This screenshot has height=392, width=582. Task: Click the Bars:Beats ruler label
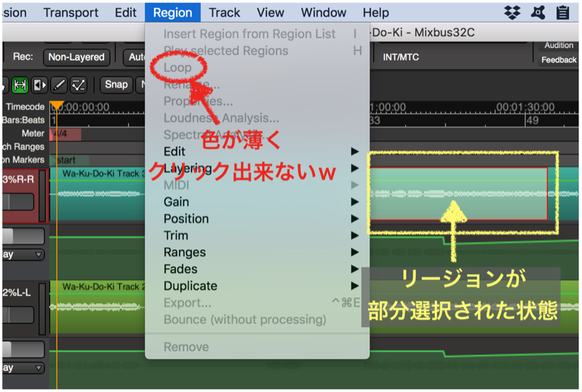23,120
